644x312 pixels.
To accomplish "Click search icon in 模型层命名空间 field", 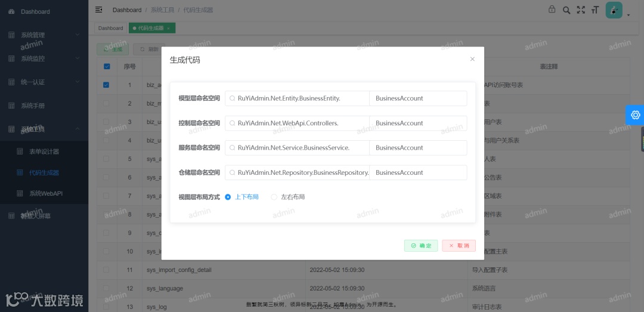I will point(233,98).
